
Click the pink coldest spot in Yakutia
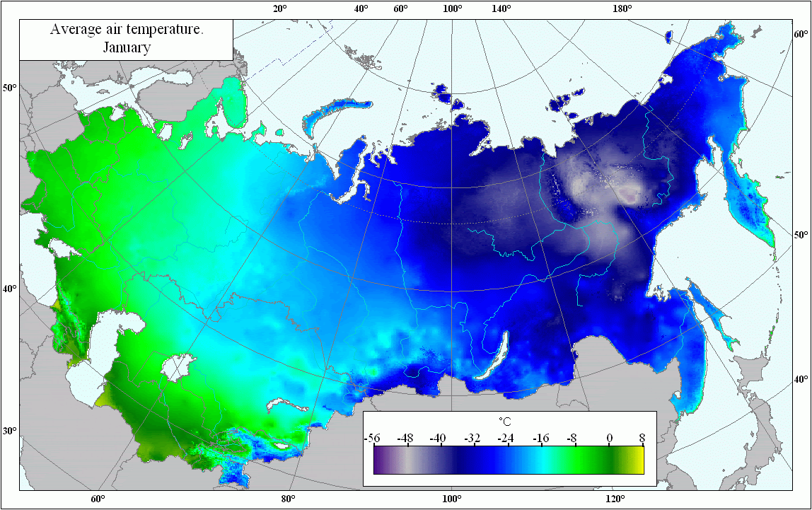tap(630, 195)
